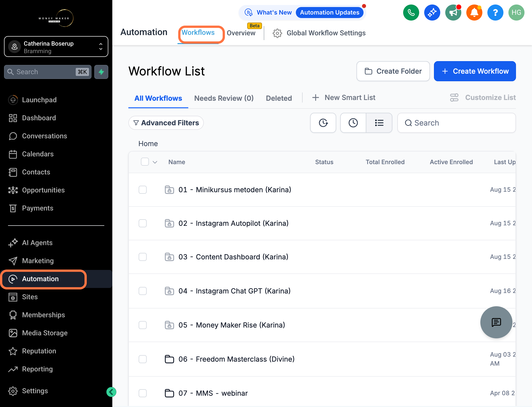Switch to the Workflows tab

pyautogui.click(x=198, y=33)
